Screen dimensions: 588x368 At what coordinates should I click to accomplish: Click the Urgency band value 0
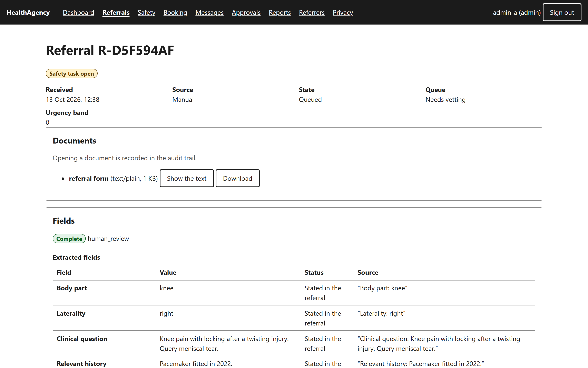click(47, 122)
